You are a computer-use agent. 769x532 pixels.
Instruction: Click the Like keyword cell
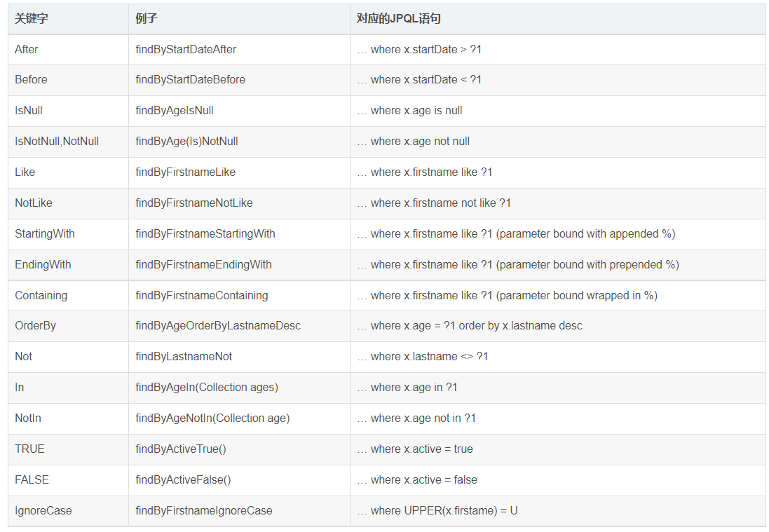click(x=68, y=172)
